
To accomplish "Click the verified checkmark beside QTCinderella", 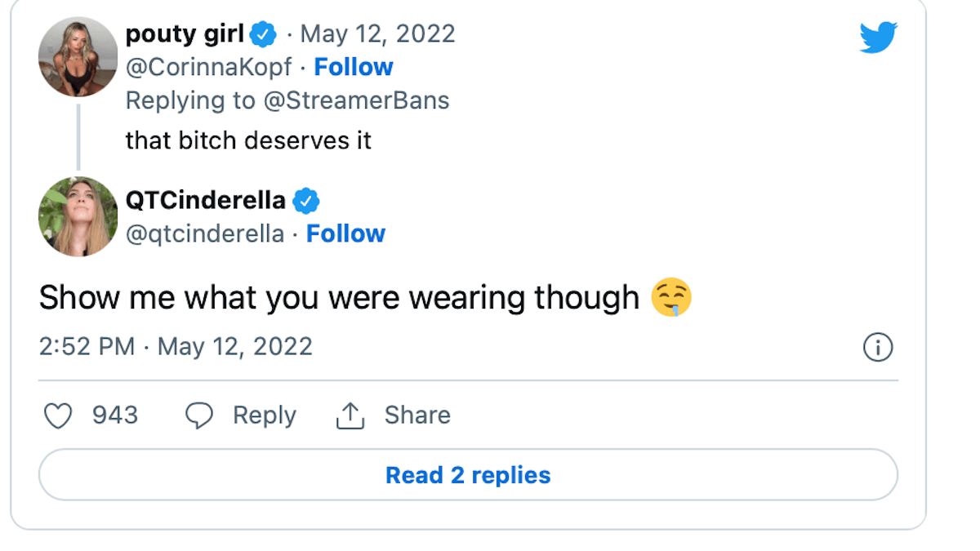I will pyautogui.click(x=307, y=199).
